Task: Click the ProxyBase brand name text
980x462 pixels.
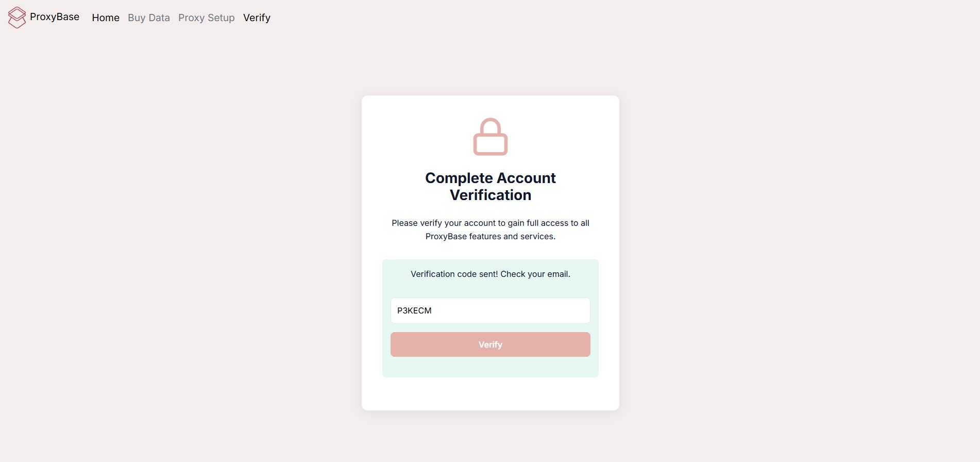Action: (55, 17)
